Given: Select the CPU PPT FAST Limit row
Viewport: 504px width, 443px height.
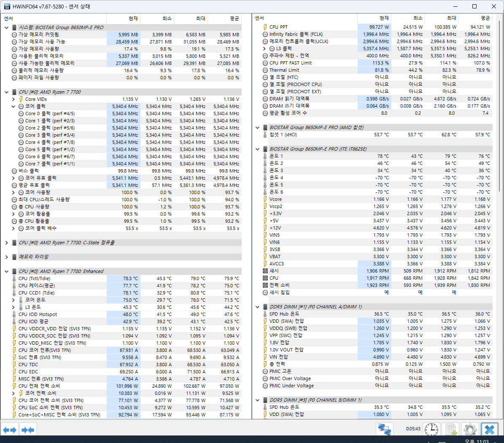Looking at the screenshot, I should 377,63.
